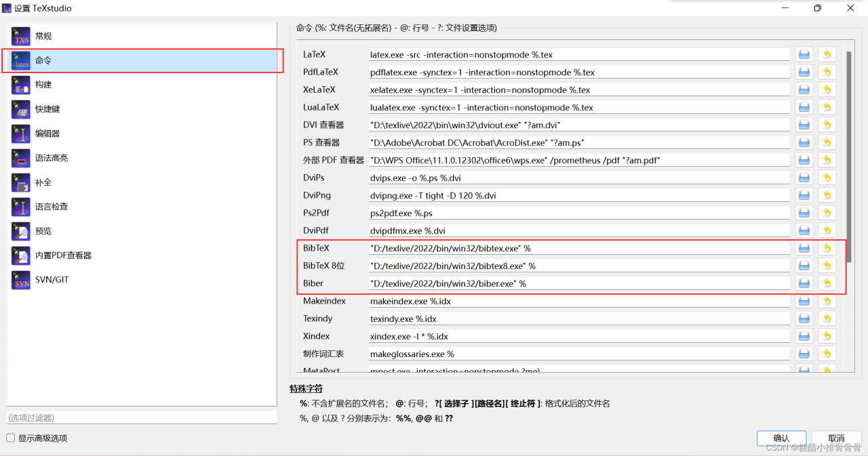Open 预览 settings page
This screenshot has height=456, width=868.
(142, 231)
